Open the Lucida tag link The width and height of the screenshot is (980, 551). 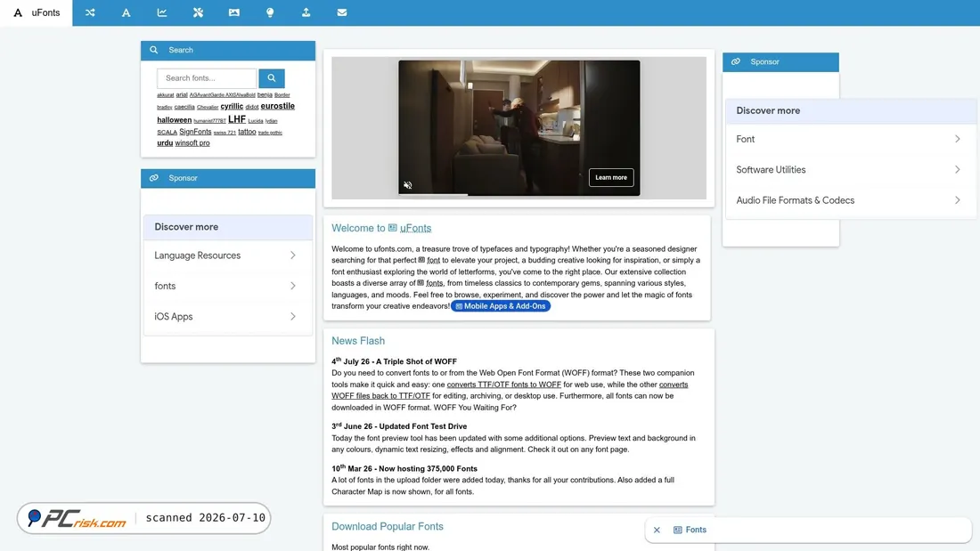pos(256,121)
